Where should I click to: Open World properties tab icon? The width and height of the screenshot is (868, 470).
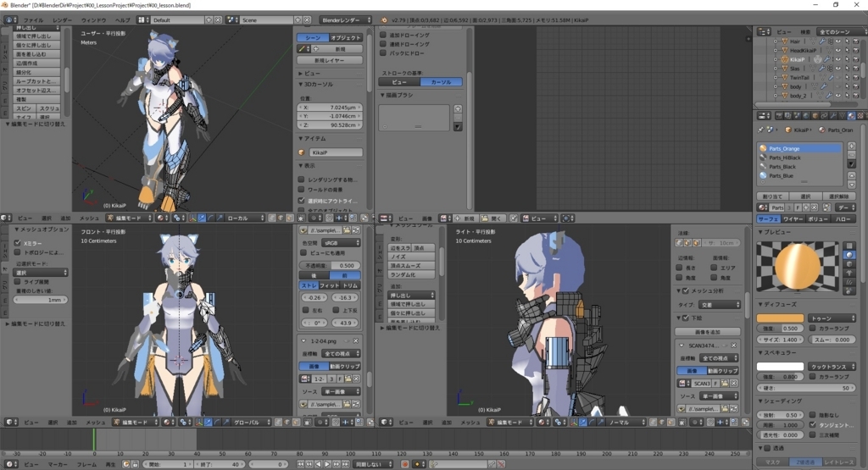point(807,115)
